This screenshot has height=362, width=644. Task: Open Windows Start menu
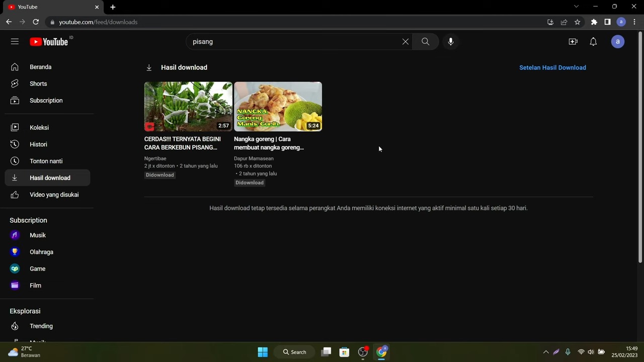coord(263,352)
